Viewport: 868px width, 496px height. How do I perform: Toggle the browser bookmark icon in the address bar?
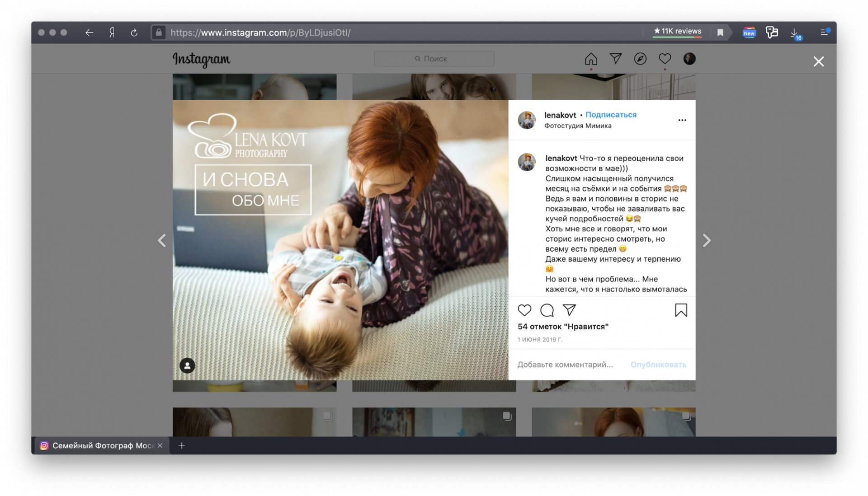(x=720, y=33)
